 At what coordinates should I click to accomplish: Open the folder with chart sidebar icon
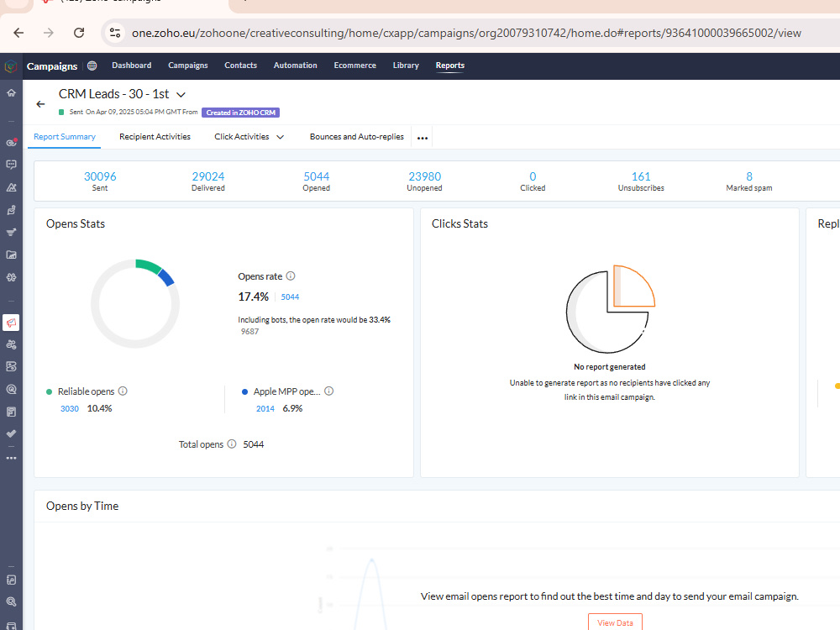point(11,255)
